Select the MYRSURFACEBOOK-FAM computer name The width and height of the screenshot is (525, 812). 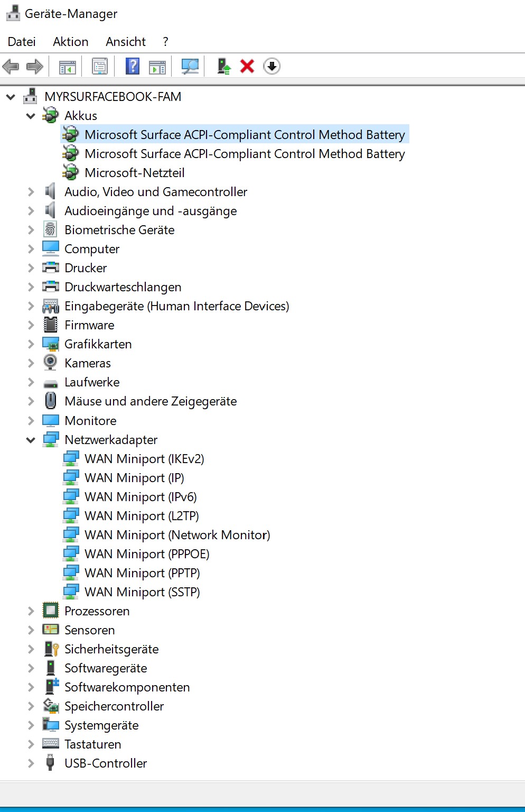click(x=113, y=97)
